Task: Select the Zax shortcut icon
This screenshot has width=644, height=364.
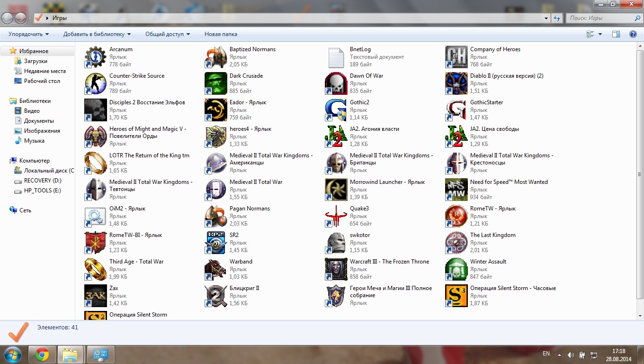Action: [x=96, y=296]
